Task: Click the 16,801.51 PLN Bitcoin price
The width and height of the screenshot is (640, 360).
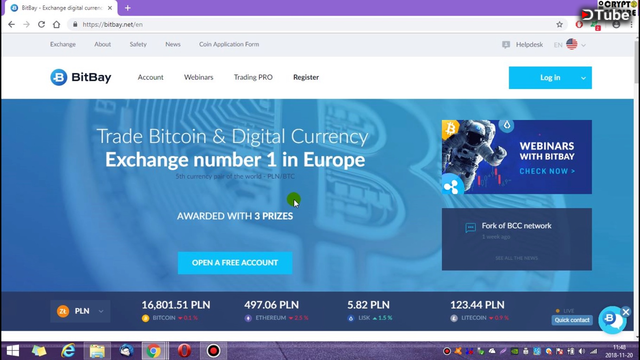Action: point(176,305)
